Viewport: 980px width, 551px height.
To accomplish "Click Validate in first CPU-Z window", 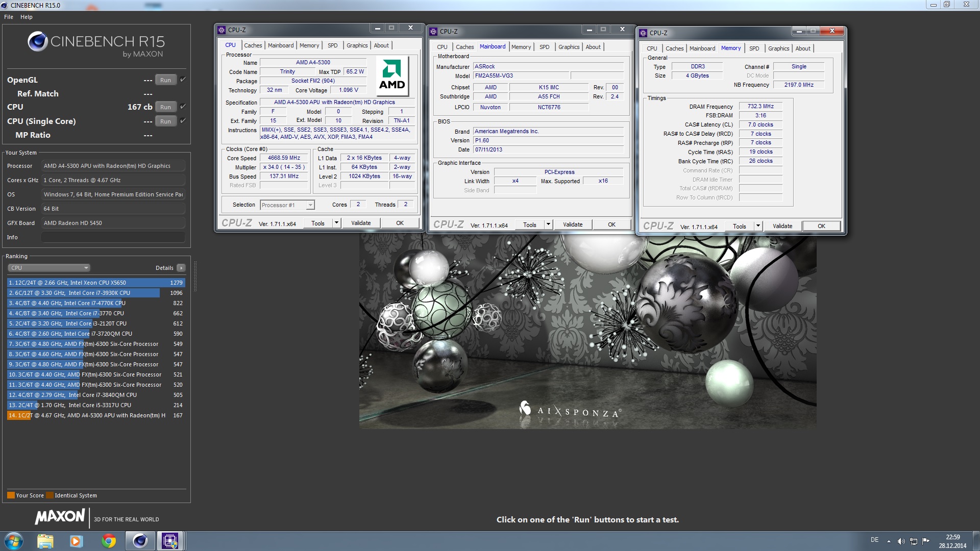I will [361, 223].
